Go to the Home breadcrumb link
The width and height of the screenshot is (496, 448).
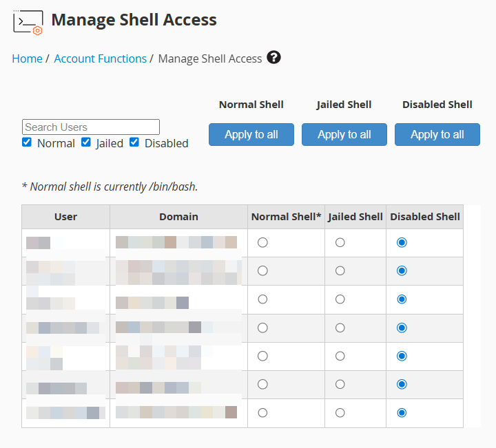pos(27,58)
